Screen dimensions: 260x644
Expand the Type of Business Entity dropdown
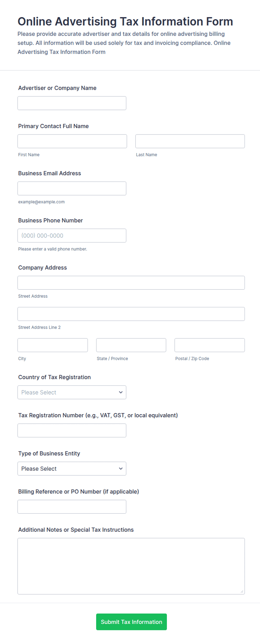pyautogui.click(x=72, y=468)
